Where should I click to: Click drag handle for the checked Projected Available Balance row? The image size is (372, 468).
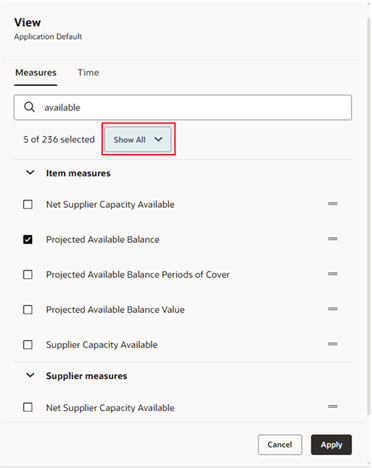point(333,239)
